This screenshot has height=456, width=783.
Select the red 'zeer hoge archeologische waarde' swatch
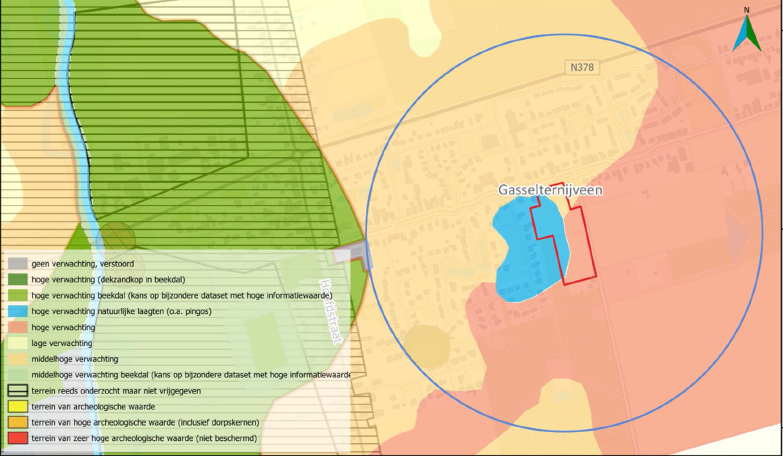coord(16,439)
